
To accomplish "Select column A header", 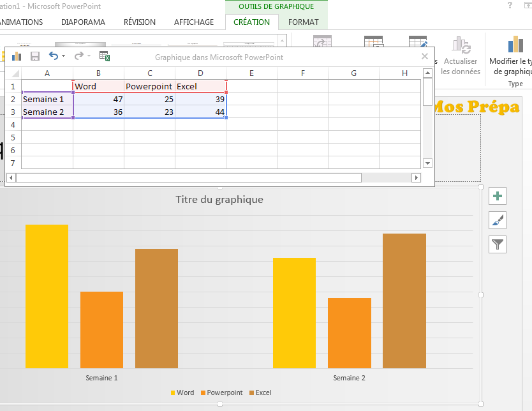I will coord(47,73).
